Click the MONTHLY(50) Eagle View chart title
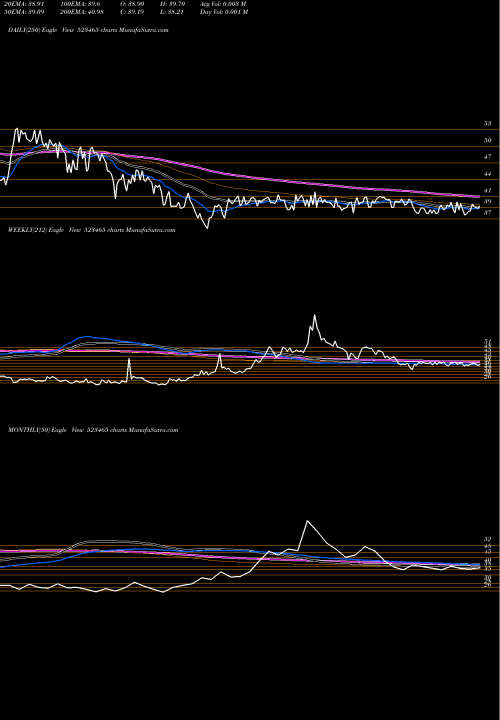The height and width of the screenshot is (720, 500). tap(93, 430)
